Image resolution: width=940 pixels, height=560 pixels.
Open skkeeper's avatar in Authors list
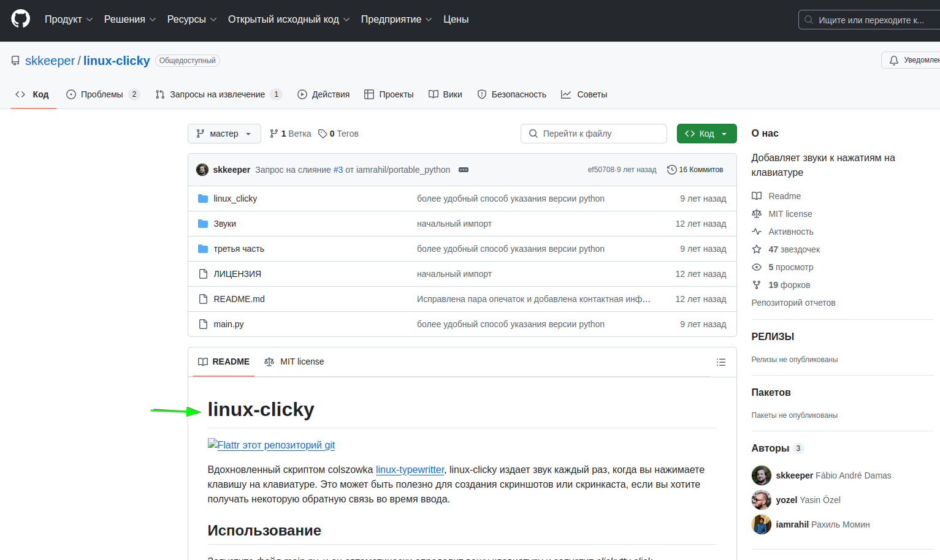761,475
